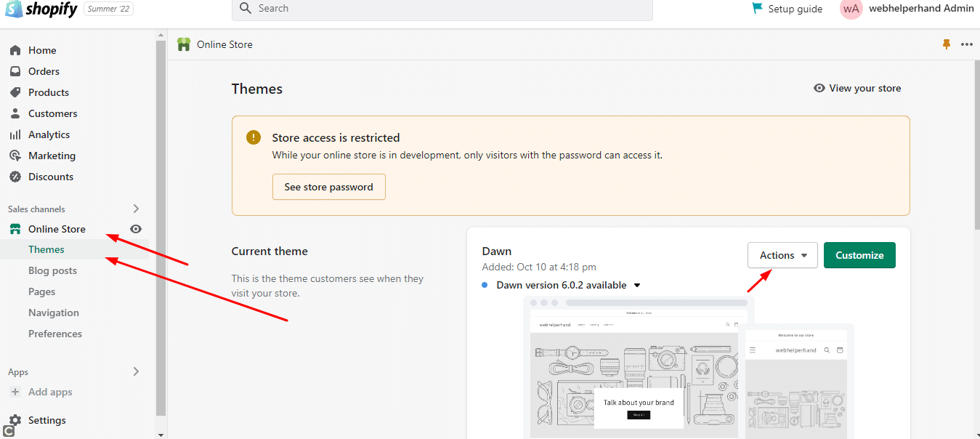Viewport: 980px width, 439px height.
Task: Click See store password button
Action: point(328,187)
